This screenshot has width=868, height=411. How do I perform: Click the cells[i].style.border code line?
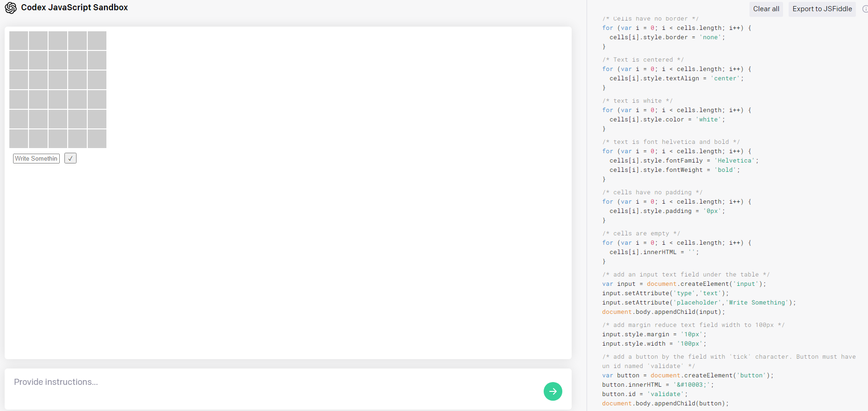pos(667,37)
